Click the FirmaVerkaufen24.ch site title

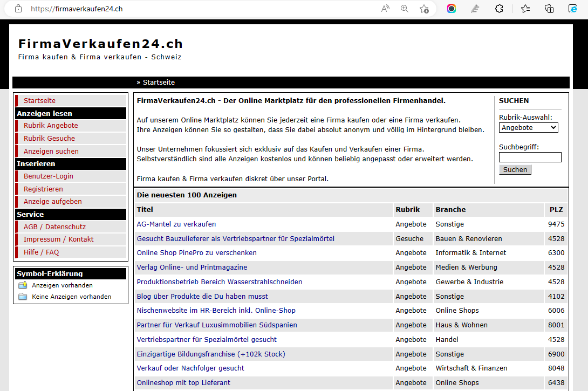(100, 44)
